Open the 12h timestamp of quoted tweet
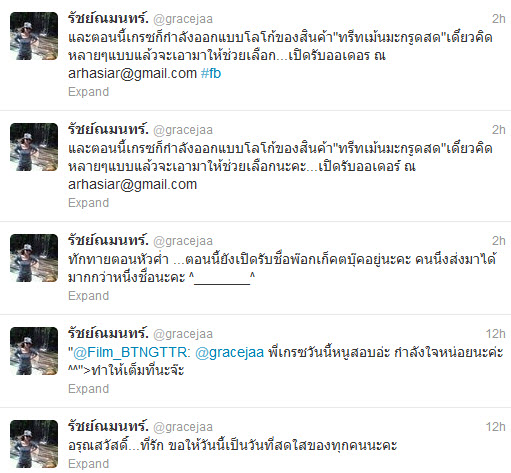 click(x=495, y=334)
